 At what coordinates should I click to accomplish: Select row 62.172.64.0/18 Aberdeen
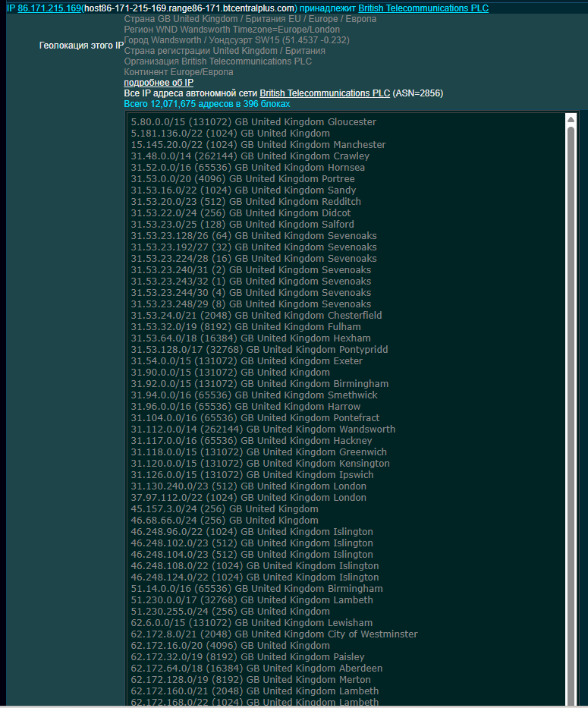[x=256, y=669]
